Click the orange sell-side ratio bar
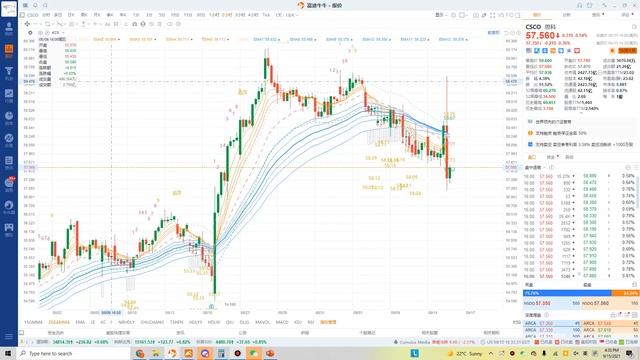Image resolution: width=640 pixels, height=360 pixels. coord(625,293)
